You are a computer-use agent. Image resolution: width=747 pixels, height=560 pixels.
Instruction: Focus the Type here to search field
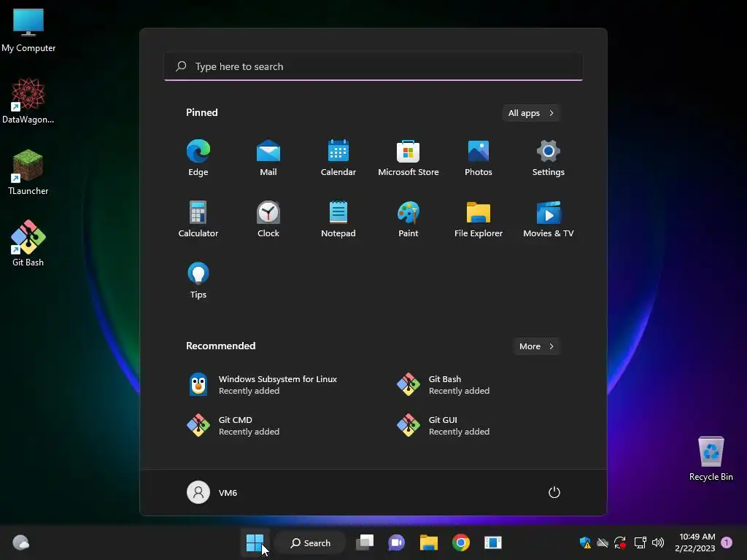[x=373, y=66]
